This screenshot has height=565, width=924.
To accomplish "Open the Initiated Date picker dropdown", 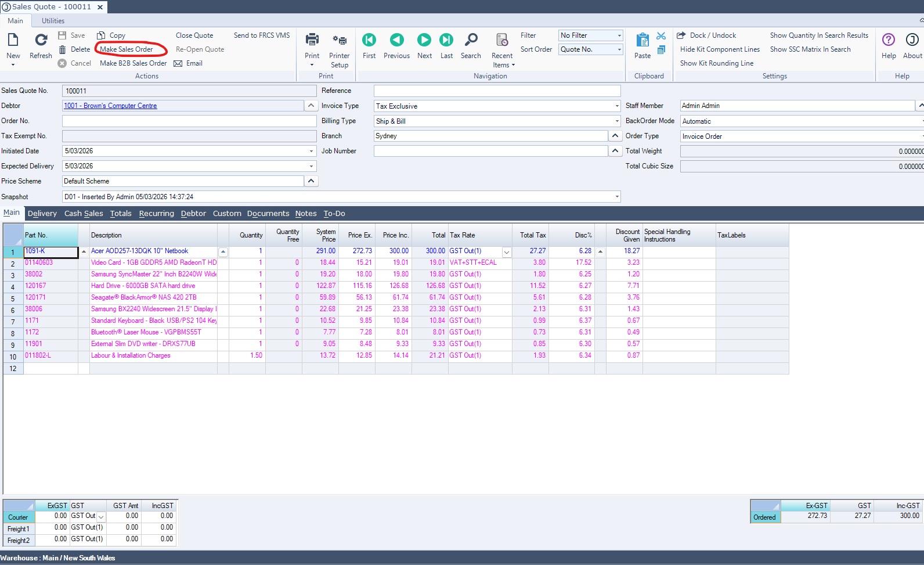I will 311,151.
